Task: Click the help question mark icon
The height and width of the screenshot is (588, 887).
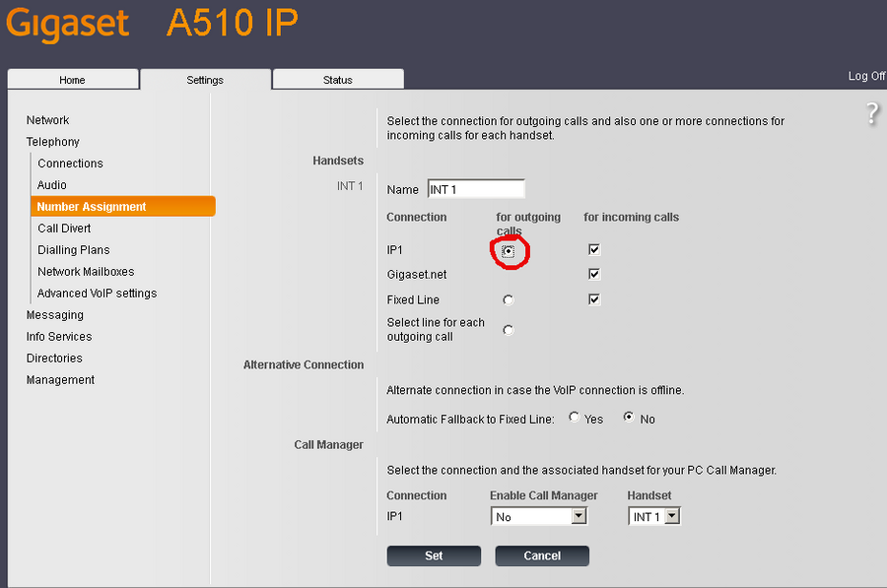Action: tap(872, 113)
